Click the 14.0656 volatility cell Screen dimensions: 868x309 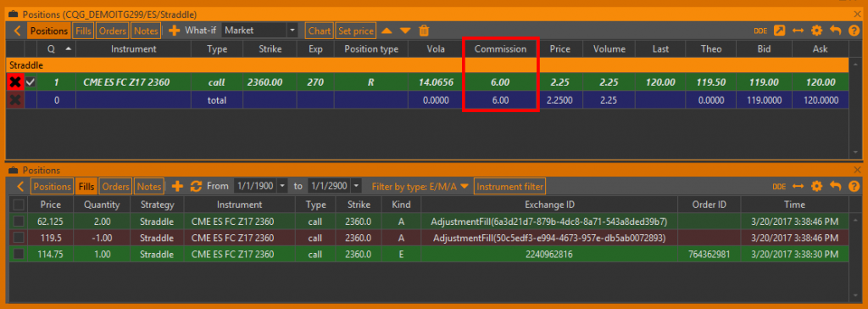tap(436, 82)
